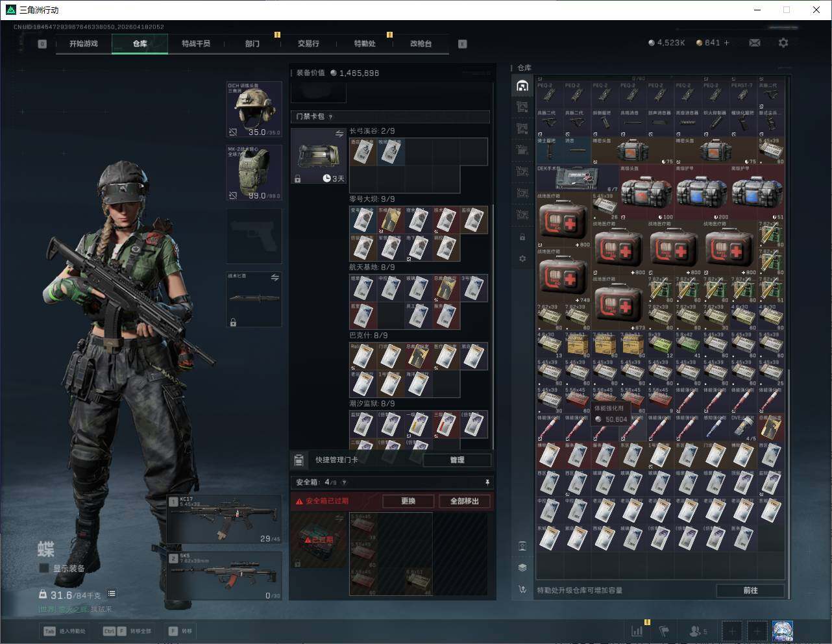This screenshot has width=832, height=644.
Task: Open the mail inbox icon
Action: click(754, 43)
